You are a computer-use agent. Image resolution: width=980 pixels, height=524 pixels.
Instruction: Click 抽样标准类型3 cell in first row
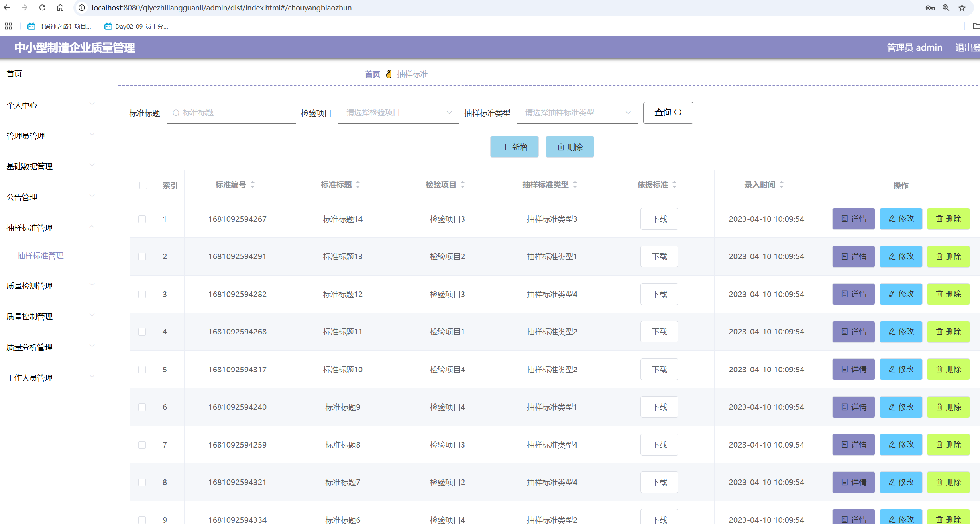pyautogui.click(x=552, y=219)
